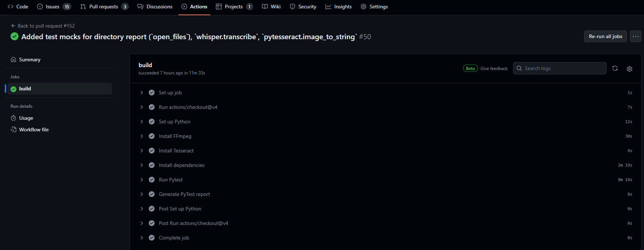Click the Install Tesseract step label
This screenshot has width=644, height=250.
(176, 151)
